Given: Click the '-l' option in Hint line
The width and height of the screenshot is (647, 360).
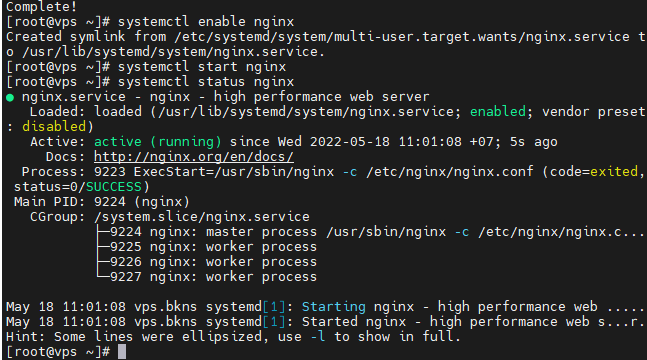Looking at the screenshot, I should pos(318,337).
